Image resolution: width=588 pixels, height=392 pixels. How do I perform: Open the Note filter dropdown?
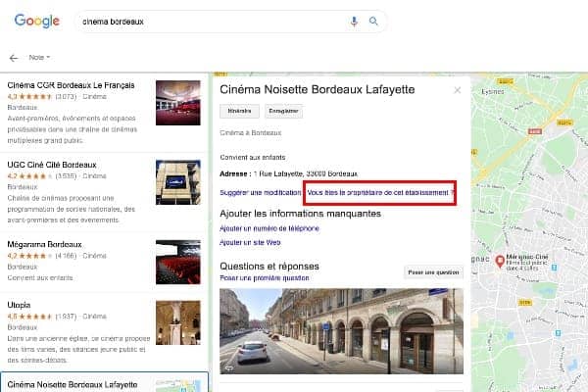click(x=39, y=58)
